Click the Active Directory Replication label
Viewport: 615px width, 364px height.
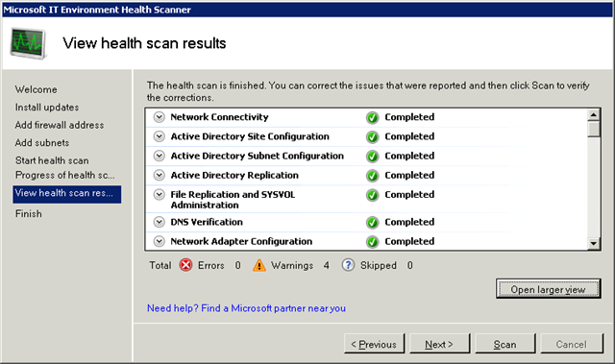[x=234, y=175]
